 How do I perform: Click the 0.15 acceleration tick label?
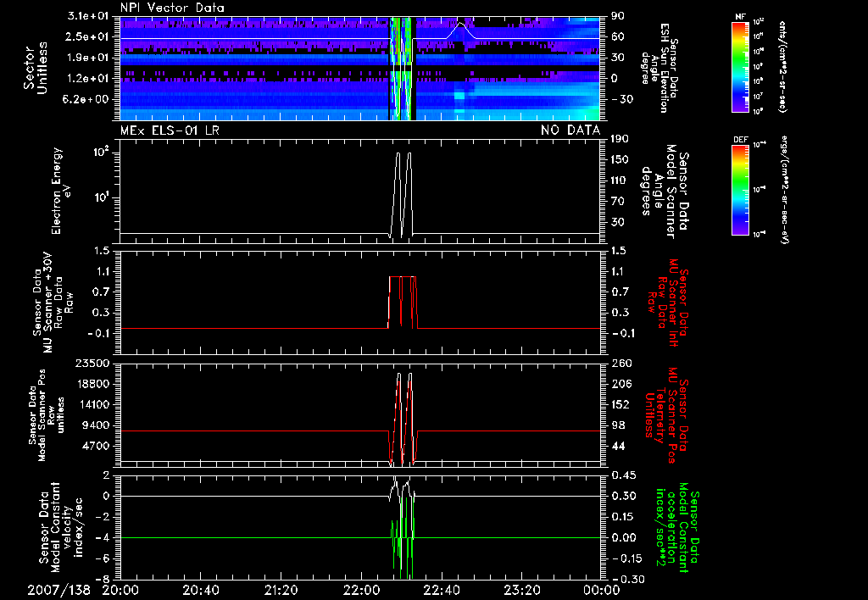623,517
